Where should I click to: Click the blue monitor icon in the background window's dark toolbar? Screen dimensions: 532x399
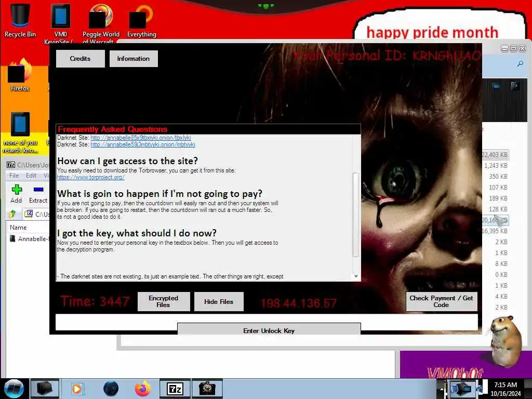(496, 86)
